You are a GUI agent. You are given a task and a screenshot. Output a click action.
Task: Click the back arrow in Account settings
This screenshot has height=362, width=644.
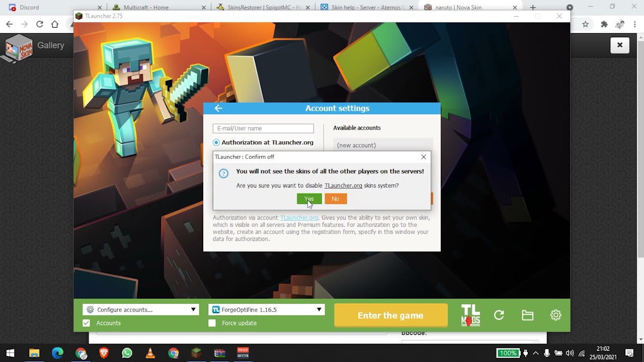(x=218, y=108)
